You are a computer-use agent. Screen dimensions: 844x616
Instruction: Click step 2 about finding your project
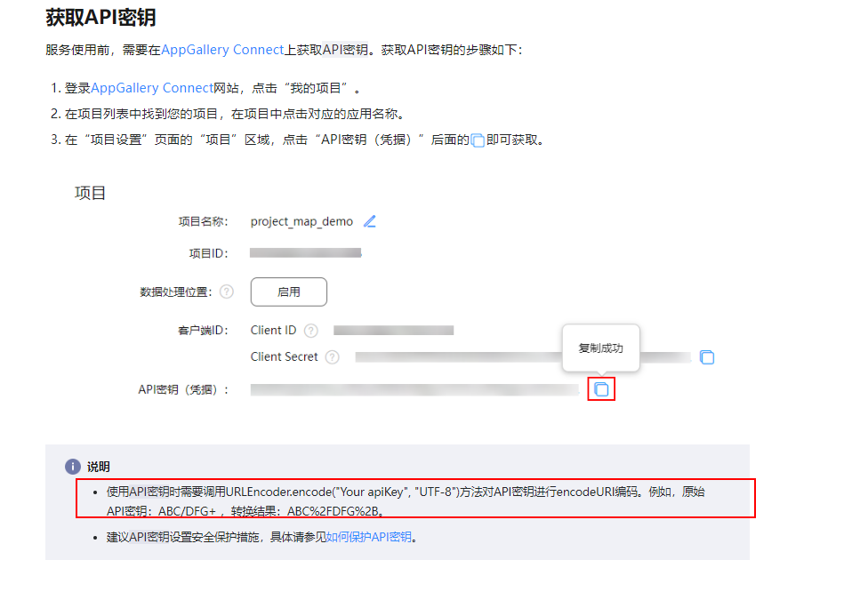click(x=228, y=114)
